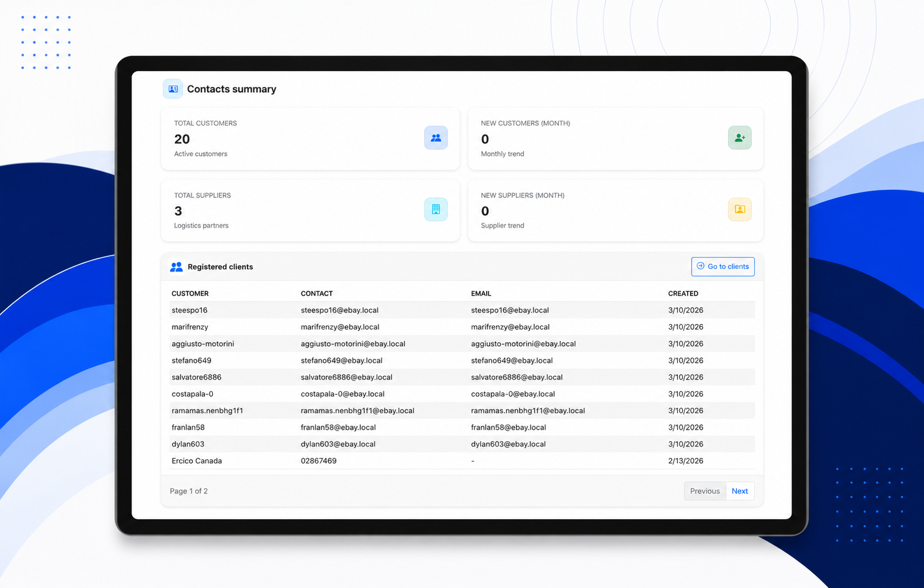Click the CONTACT column header
924x588 pixels.
317,294
